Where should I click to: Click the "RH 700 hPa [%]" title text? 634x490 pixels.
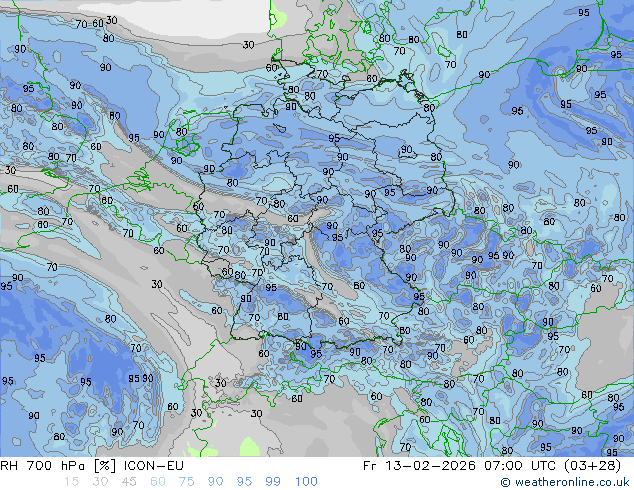pos(58,466)
